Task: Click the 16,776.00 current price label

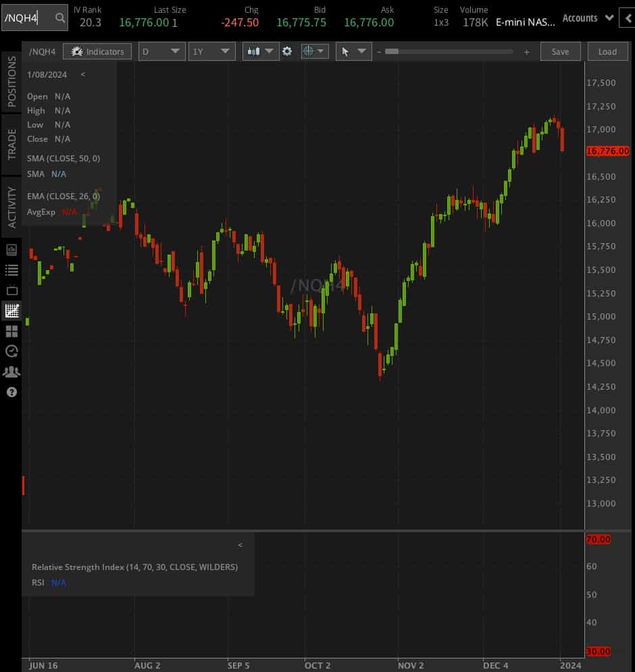Action: (607, 151)
